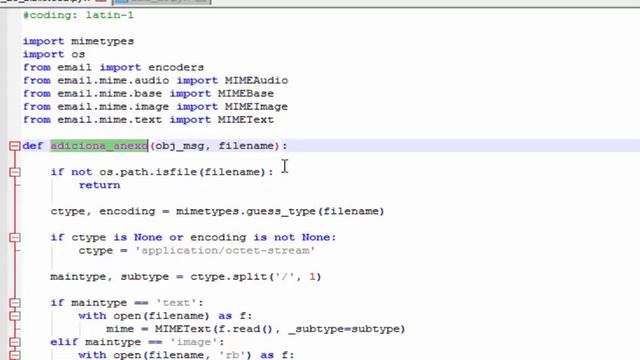Click 'email.mime.image' module name
This screenshot has height=360, width=640.
(x=113, y=107)
